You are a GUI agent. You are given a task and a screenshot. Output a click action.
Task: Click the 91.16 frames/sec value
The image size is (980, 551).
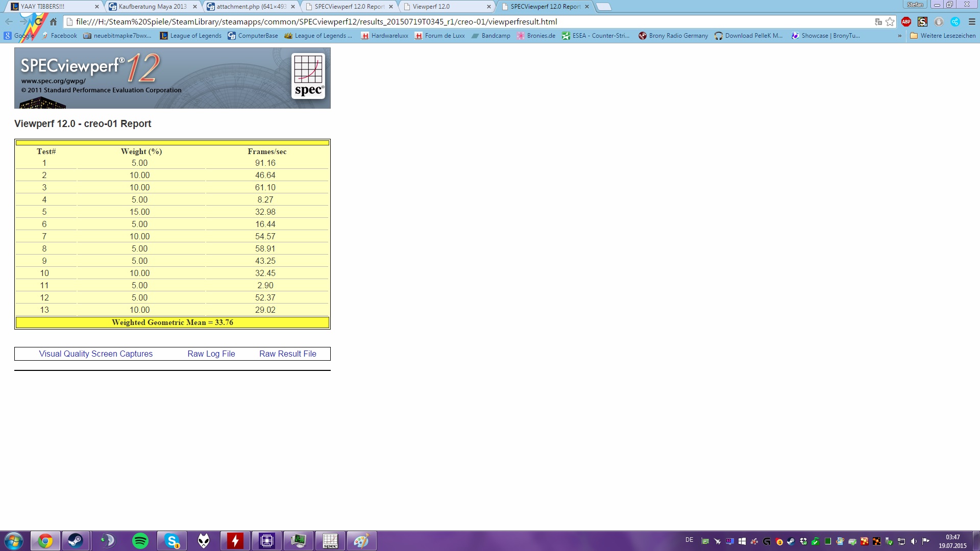265,163
